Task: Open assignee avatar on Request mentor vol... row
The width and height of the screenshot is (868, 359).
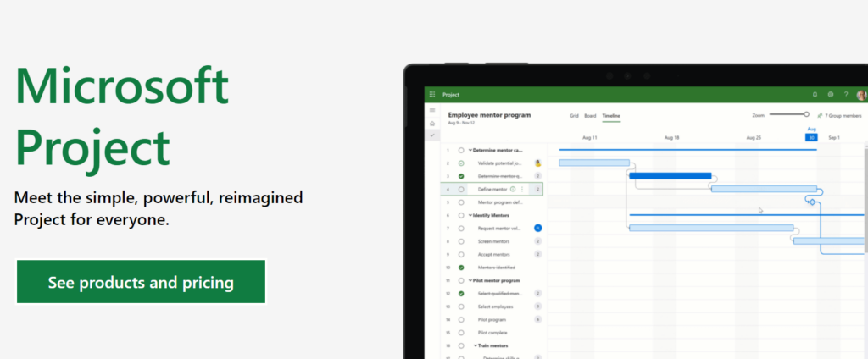Action: tap(537, 228)
